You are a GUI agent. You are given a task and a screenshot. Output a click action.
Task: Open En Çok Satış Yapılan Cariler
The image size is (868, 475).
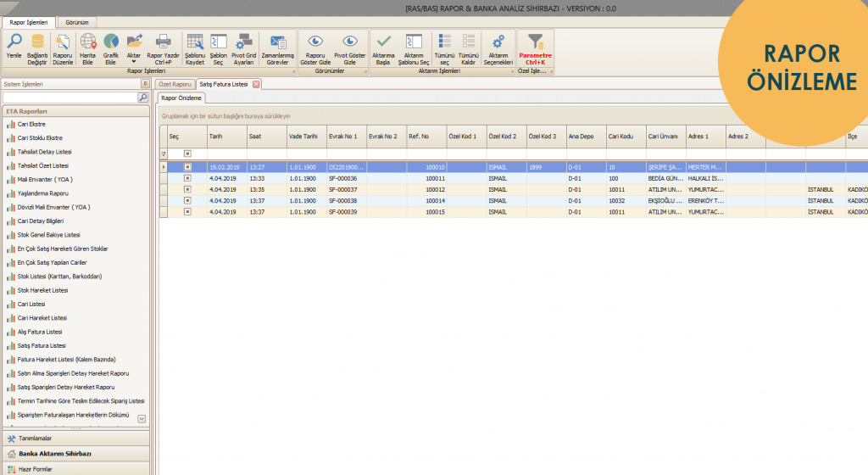[52, 262]
